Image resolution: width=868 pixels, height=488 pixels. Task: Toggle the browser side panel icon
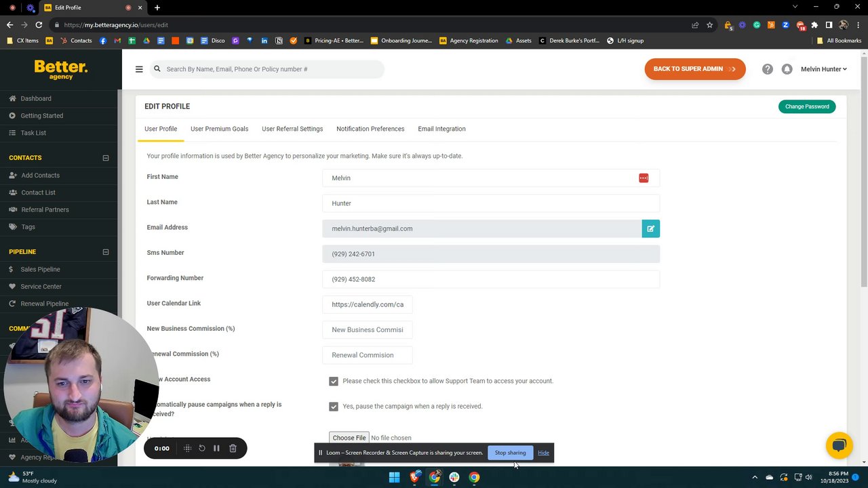(829, 25)
